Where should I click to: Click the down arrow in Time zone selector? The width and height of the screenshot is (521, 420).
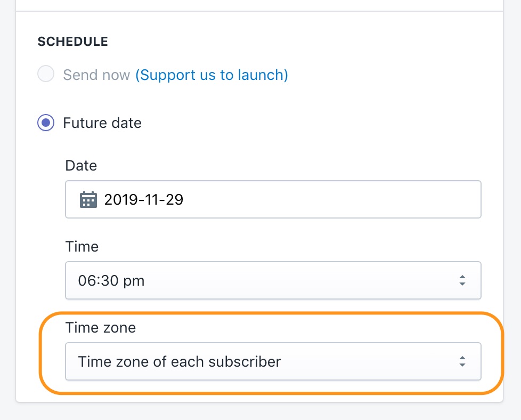pyautogui.click(x=462, y=366)
